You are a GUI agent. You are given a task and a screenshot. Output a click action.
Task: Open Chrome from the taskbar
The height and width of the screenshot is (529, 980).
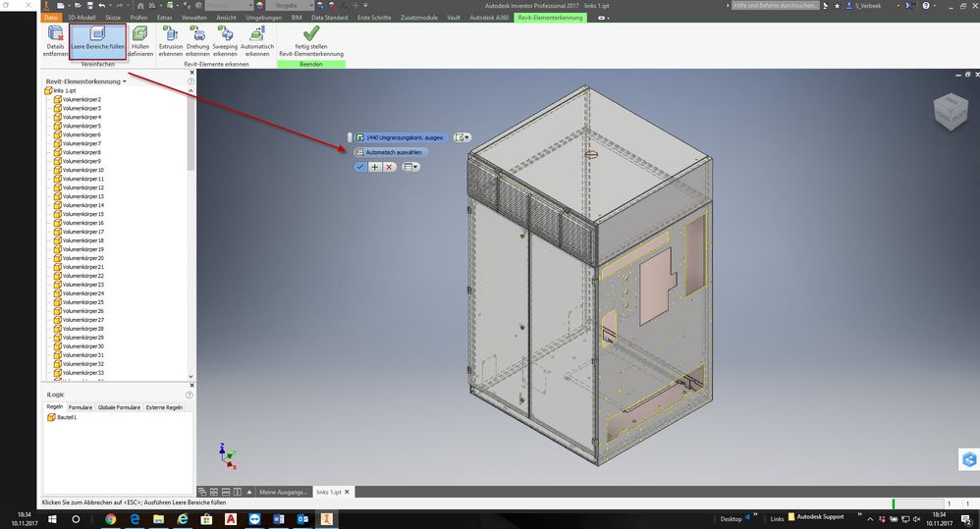111,519
